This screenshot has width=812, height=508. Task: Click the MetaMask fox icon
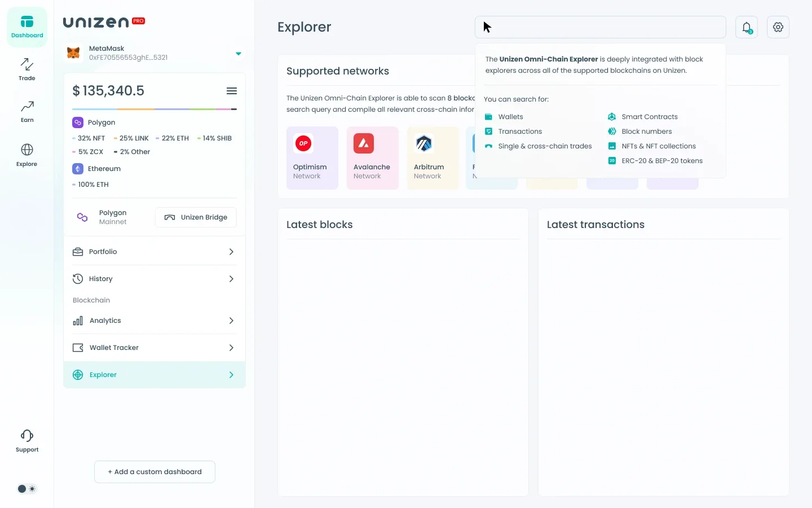(x=73, y=53)
